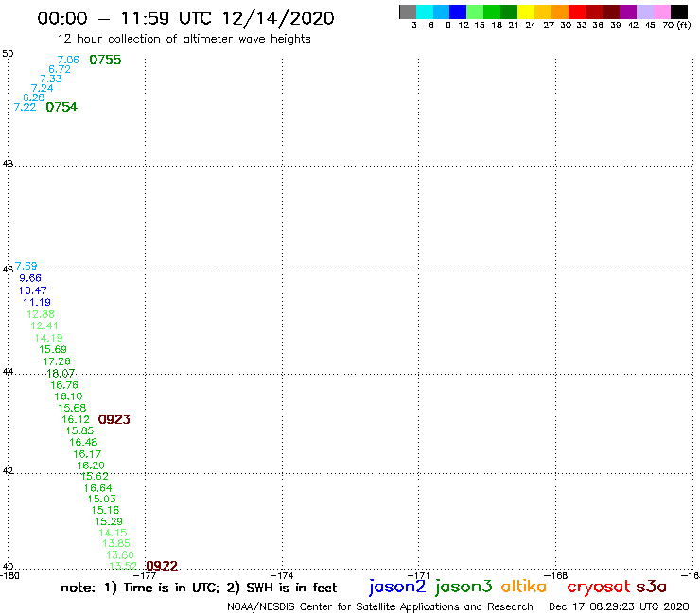Click the wave height value '7.69'

26,266
